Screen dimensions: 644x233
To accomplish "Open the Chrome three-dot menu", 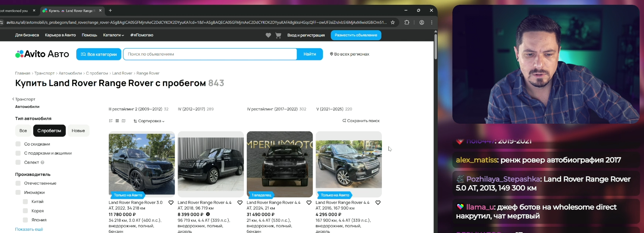I will tap(432, 22).
